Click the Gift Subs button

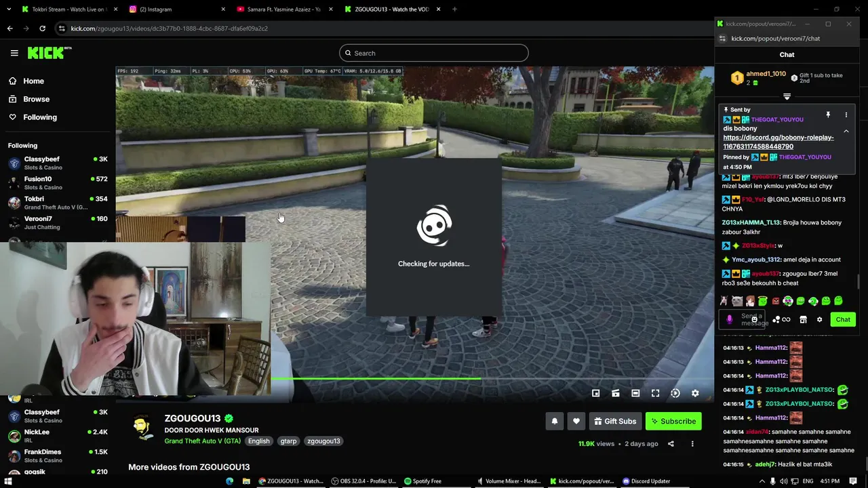(616, 421)
